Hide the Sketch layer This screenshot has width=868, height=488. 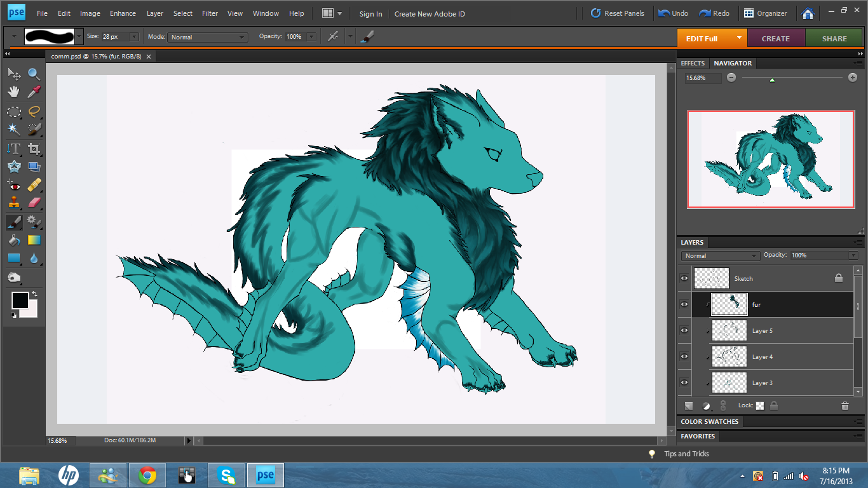(684, 278)
